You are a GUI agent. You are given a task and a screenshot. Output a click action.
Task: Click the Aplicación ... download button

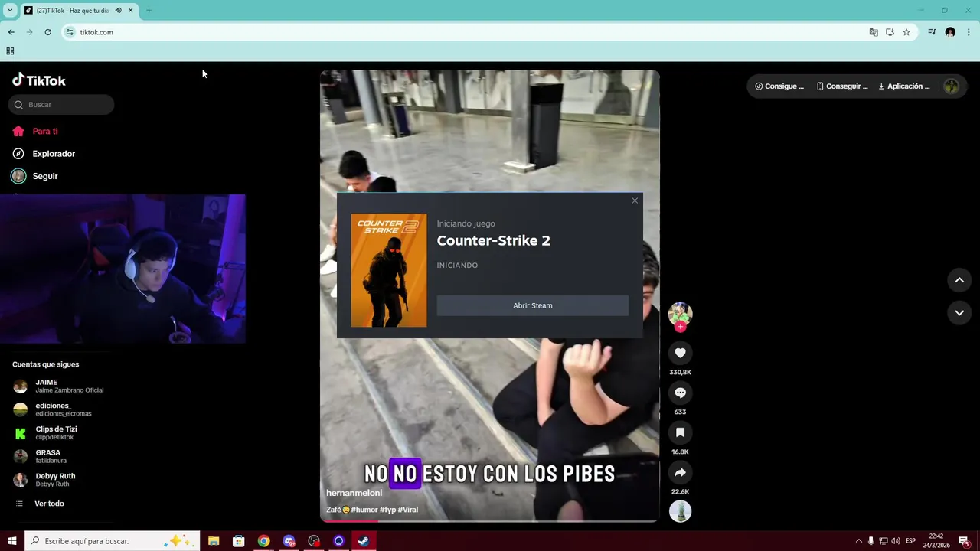pos(904,86)
